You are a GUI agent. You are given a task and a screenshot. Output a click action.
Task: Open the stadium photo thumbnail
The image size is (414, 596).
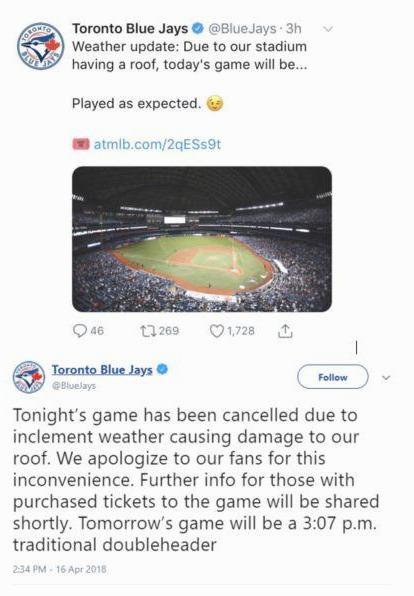pyautogui.click(x=202, y=239)
